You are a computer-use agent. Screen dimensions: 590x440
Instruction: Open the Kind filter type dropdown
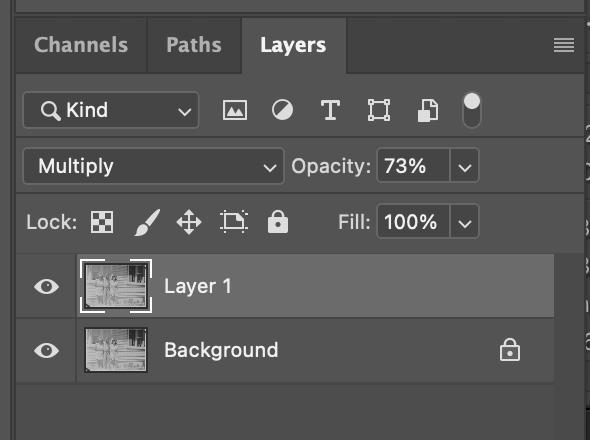[111, 110]
